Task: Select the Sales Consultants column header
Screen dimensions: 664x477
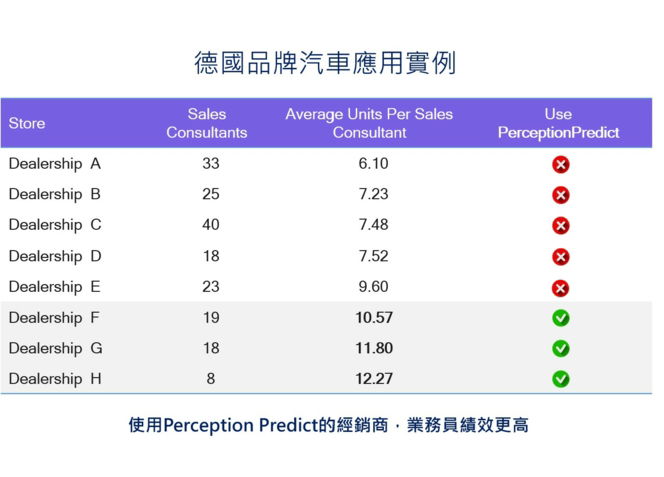Action: click(206, 124)
